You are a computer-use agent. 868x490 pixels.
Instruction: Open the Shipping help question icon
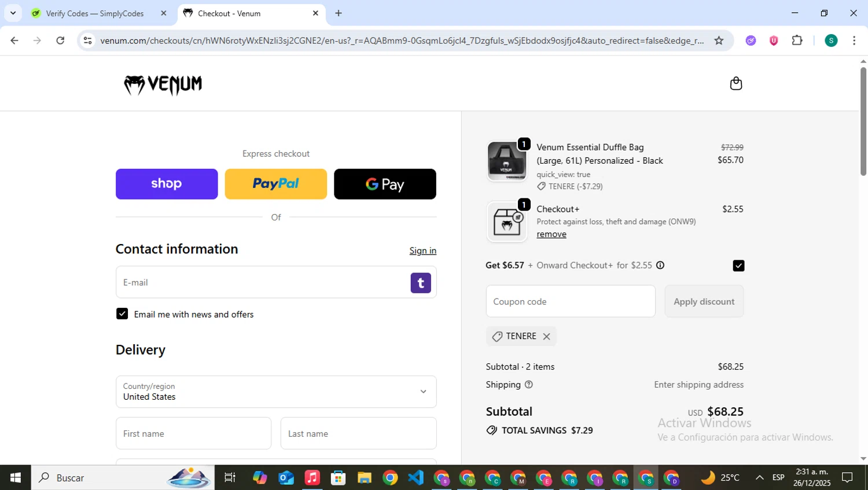point(528,384)
